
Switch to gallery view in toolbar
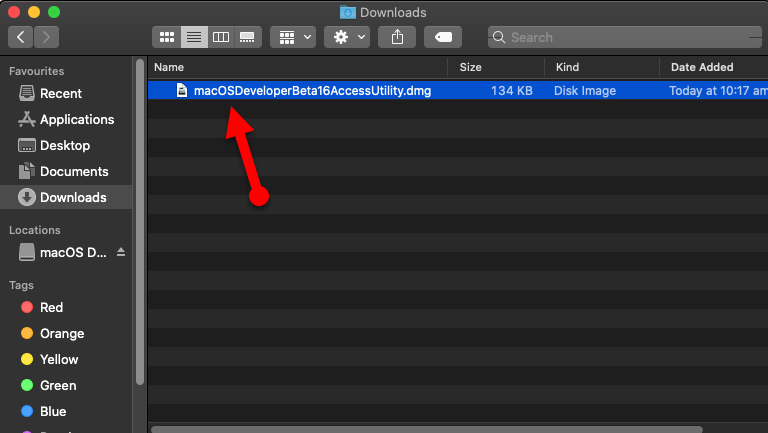248,37
